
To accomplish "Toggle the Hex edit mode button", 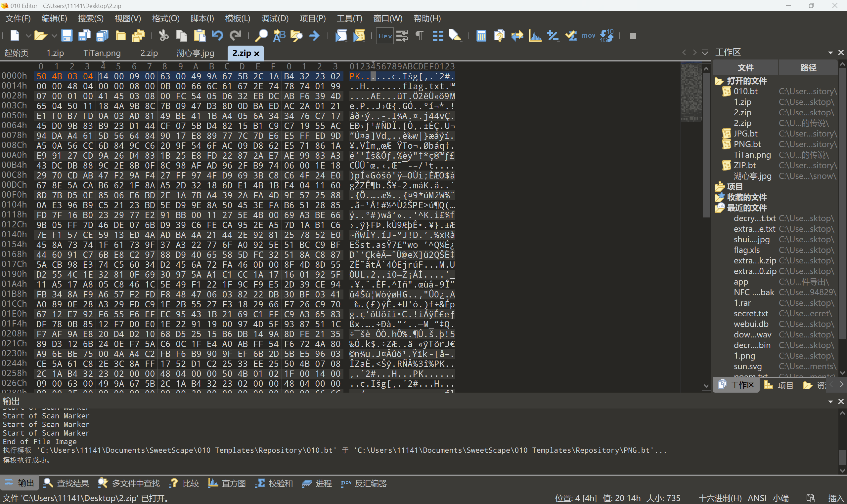I will pyautogui.click(x=385, y=36).
